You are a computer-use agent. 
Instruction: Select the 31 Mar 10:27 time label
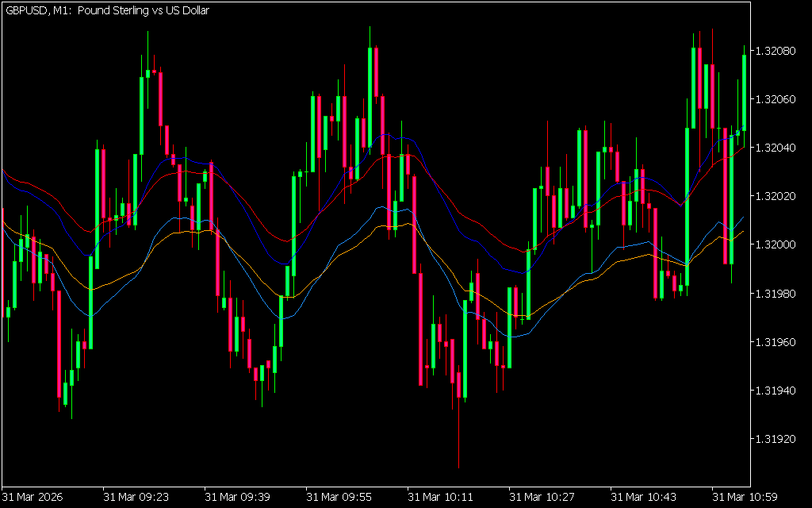542,497
